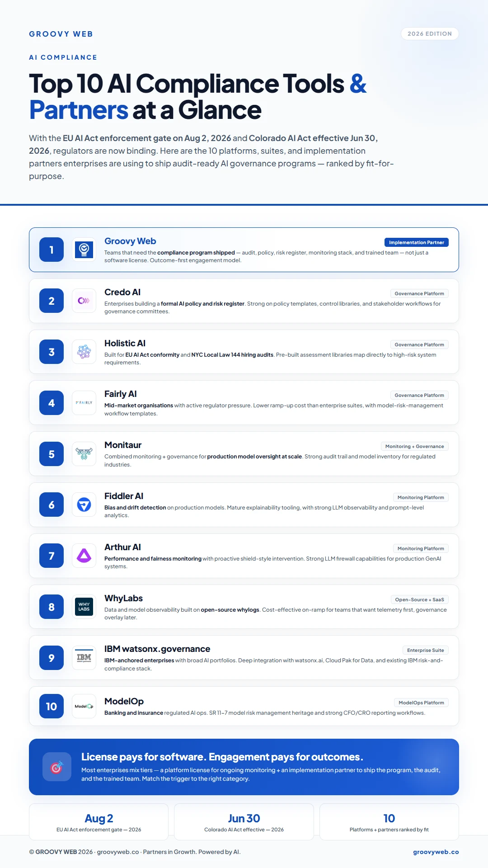Click the ModelOp logo icon

tap(84, 706)
